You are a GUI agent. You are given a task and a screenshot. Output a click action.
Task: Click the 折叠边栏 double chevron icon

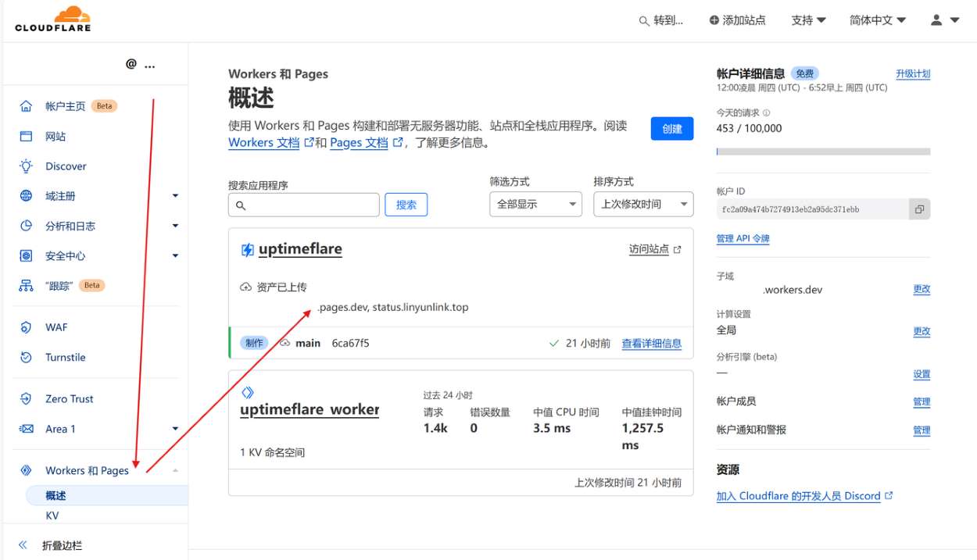tap(23, 545)
